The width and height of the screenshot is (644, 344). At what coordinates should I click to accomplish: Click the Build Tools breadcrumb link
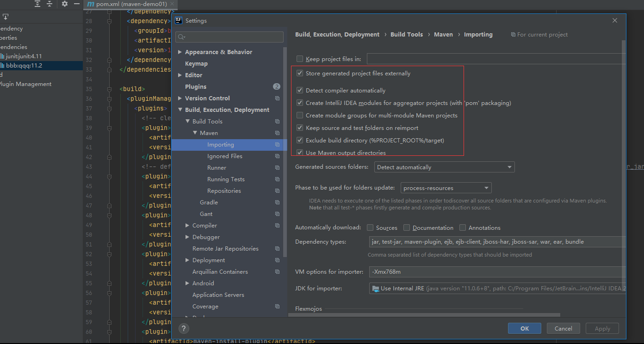coord(406,34)
